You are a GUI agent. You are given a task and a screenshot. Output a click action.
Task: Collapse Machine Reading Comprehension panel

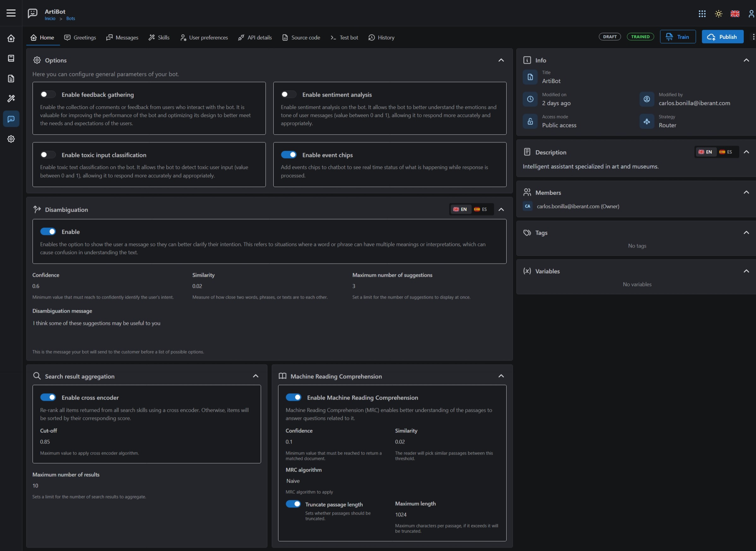click(x=501, y=376)
